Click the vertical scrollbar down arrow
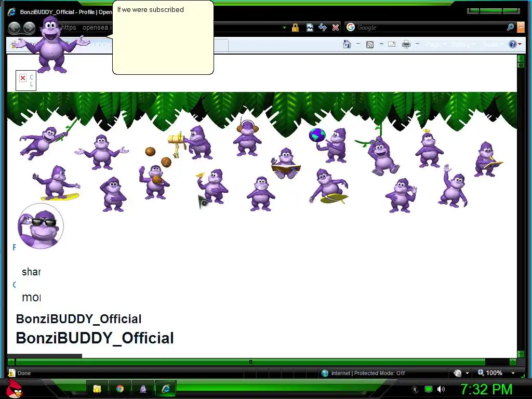The width and height of the screenshot is (532, 399). coord(521,354)
